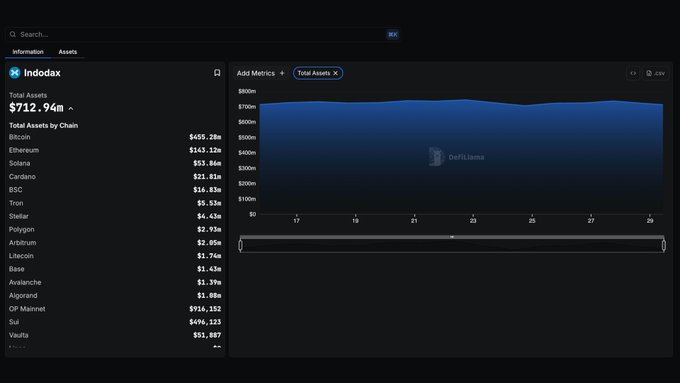
Task: Click the plus icon beside Add Metrics
Action: (x=282, y=73)
